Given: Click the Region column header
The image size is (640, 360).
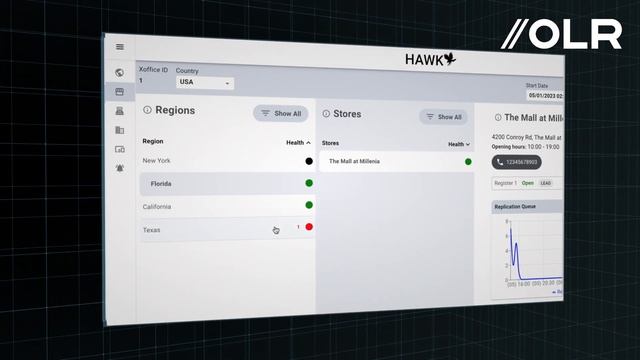Looking at the screenshot, I should (153, 141).
